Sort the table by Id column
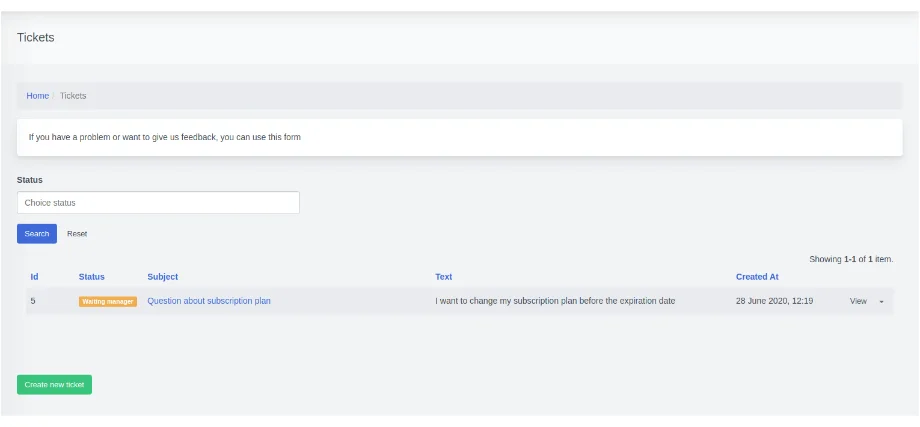 click(x=34, y=277)
